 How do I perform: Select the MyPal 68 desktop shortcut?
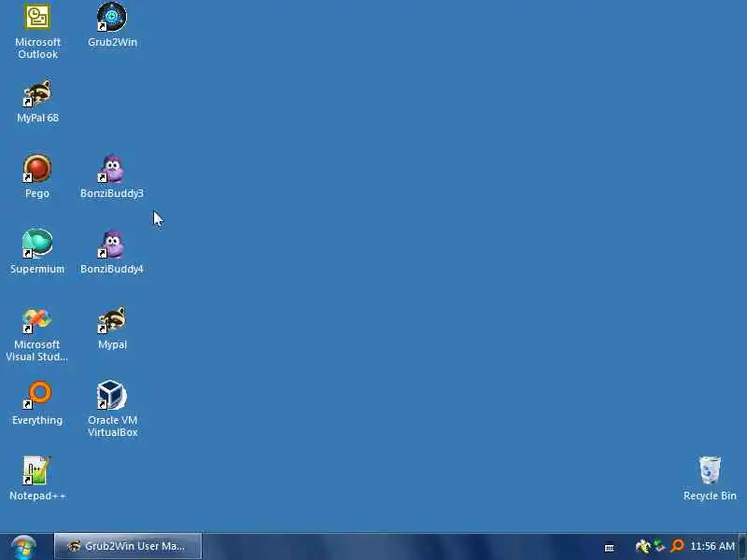click(x=37, y=102)
